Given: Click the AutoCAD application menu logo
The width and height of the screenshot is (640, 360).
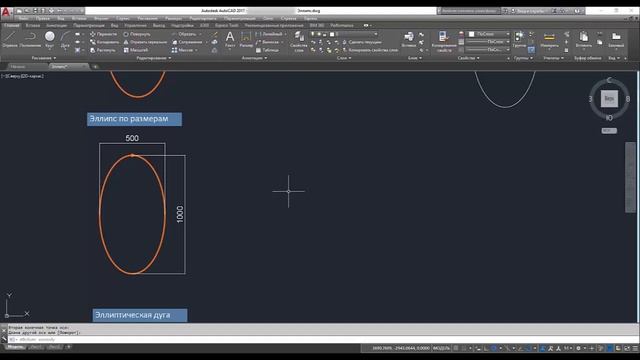Looking at the screenshot, I should click(x=6, y=12).
